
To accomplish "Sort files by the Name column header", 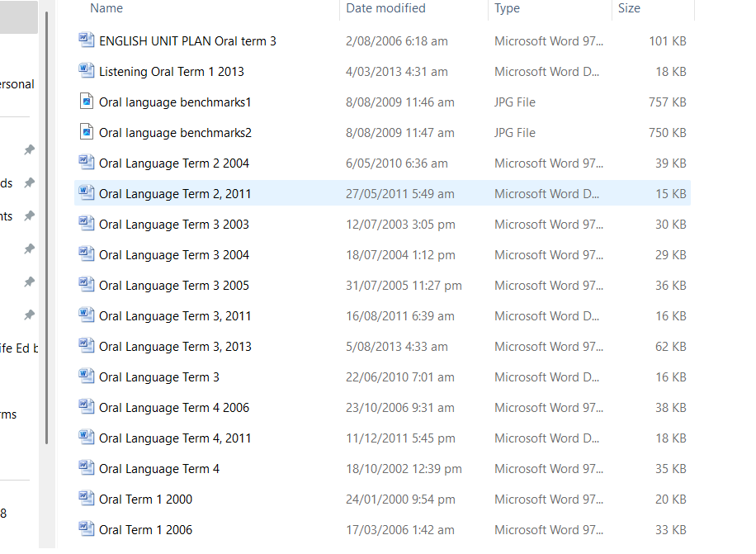I will pos(106,8).
